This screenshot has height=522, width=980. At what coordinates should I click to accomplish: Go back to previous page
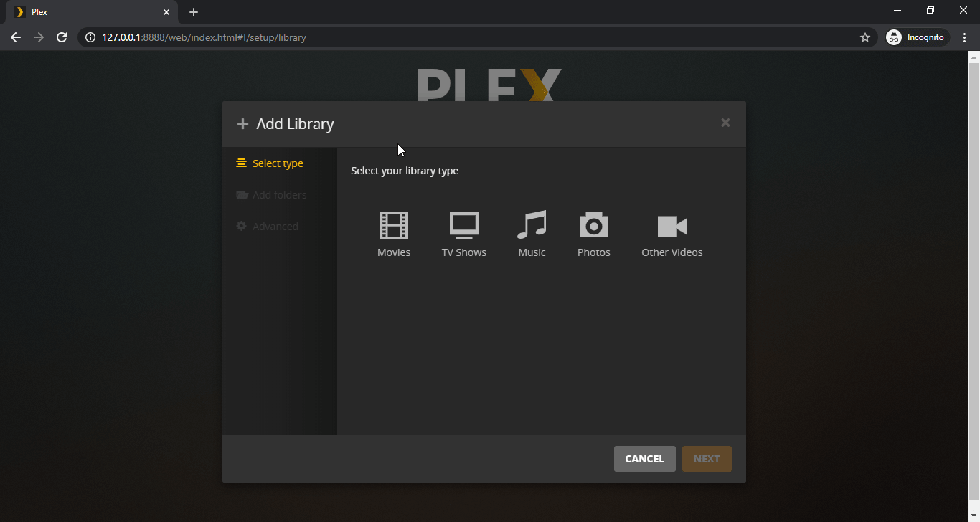(16, 37)
